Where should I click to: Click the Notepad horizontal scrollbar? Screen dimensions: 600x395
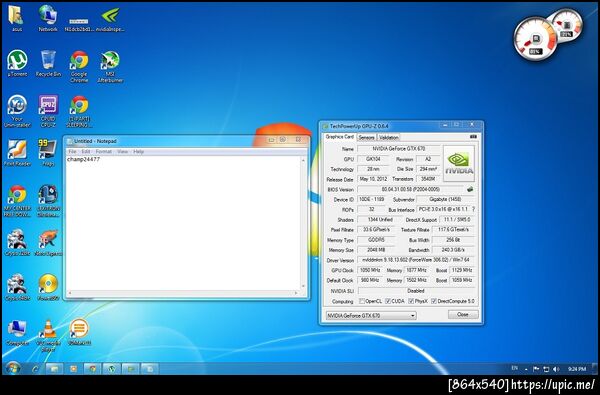click(x=183, y=293)
